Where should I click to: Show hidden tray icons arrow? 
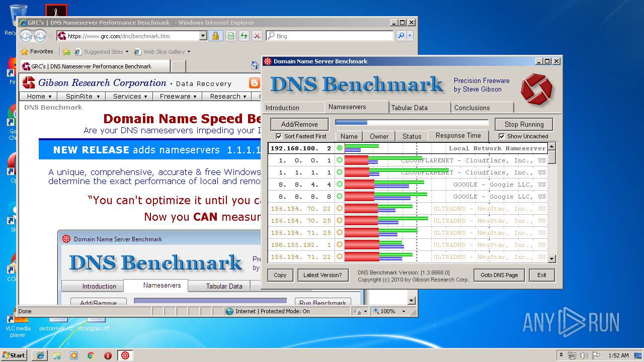[x=561, y=355]
